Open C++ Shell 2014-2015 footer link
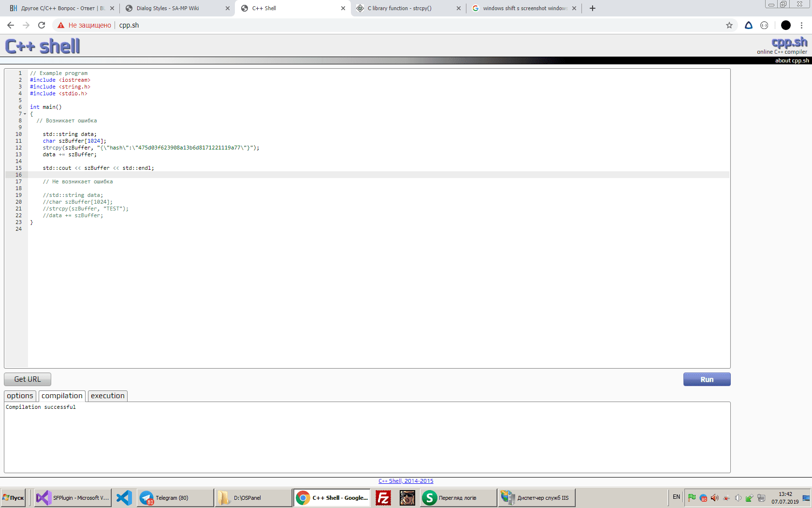The width and height of the screenshot is (812, 508). pyautogui.click(x=406, y=481)
